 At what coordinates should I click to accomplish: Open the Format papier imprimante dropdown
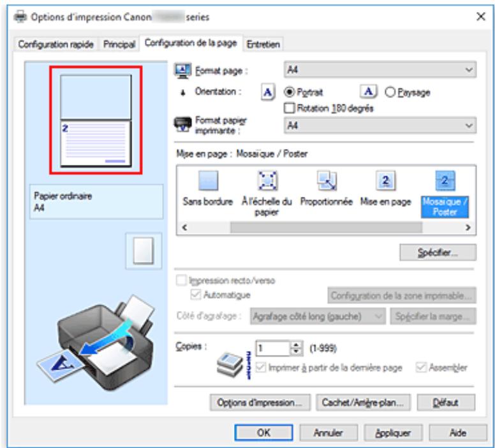coord(380,126)
